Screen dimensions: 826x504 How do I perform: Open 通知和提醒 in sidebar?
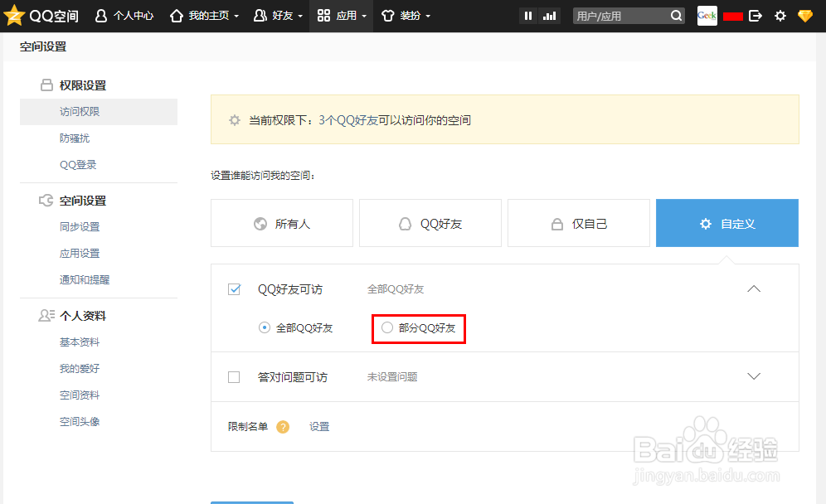point(85,279)
